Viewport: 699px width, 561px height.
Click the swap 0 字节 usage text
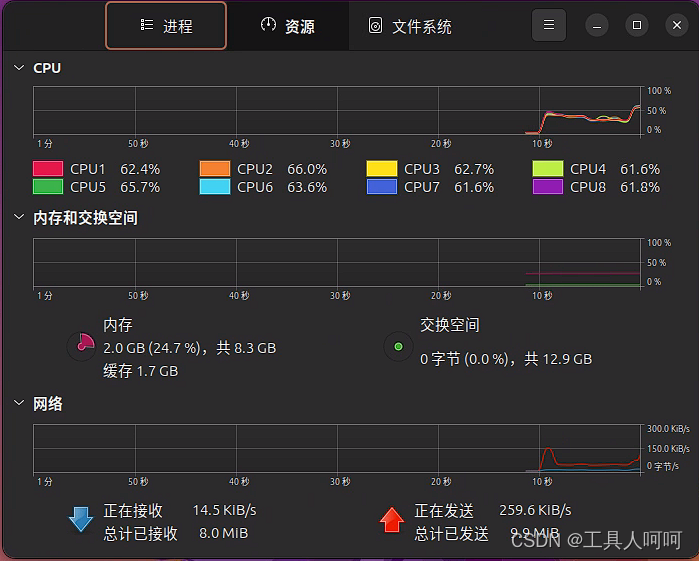pyautogui.click(x=506, y=359)
